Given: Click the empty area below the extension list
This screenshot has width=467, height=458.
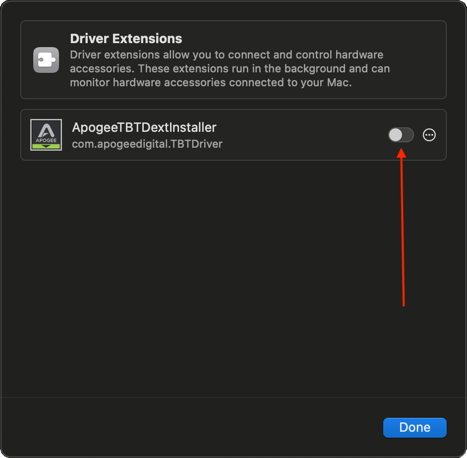Looking at the screenshot, I should pos(233,278).
